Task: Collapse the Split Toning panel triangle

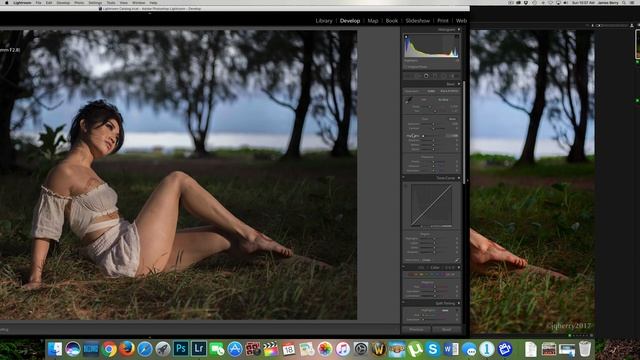Action: pyautogui.click(x=459, y=303)
